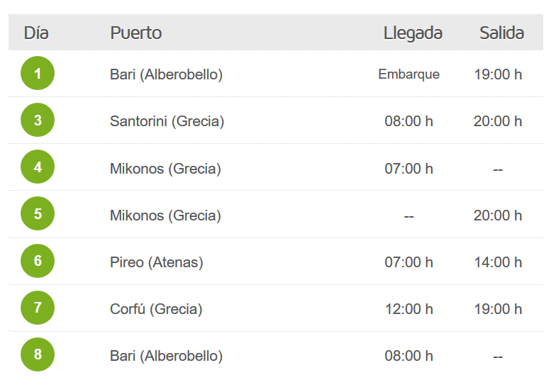Click the green day 7 circle
551x392 pixels.
point(38,308)
